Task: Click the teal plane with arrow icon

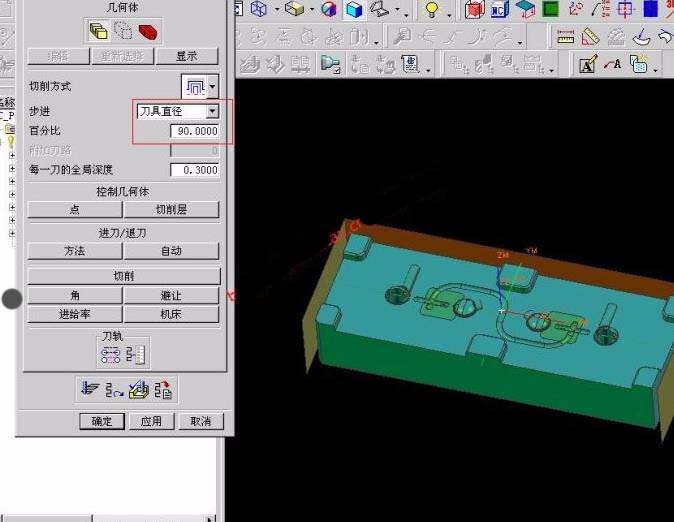Action: [525, 9]
